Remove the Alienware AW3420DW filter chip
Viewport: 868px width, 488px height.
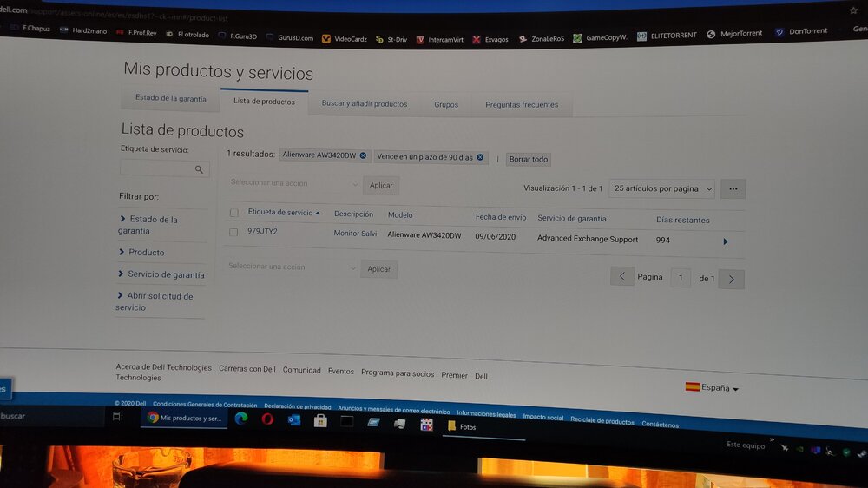click(363, 155)
